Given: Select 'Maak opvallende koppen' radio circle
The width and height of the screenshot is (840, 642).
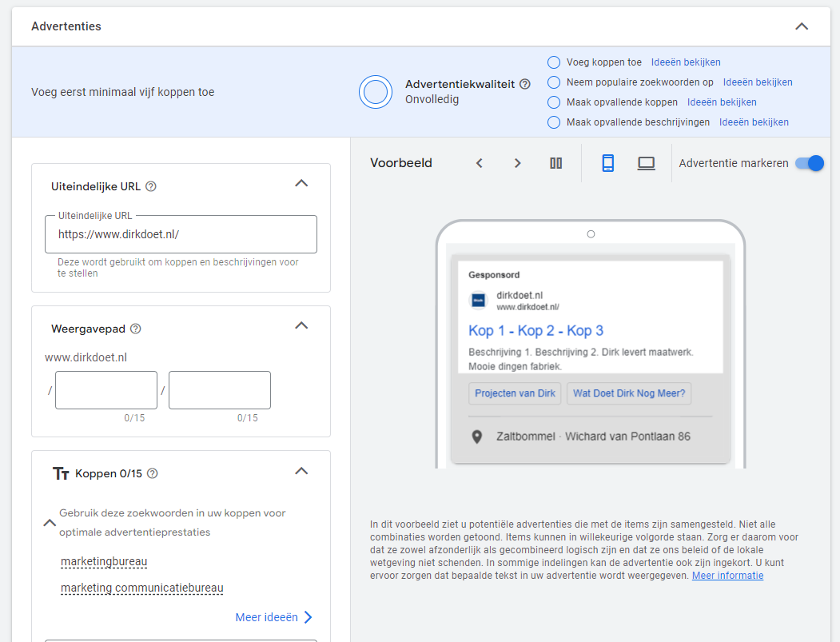Looking at the screenshot, I should [x=554, y=102].
